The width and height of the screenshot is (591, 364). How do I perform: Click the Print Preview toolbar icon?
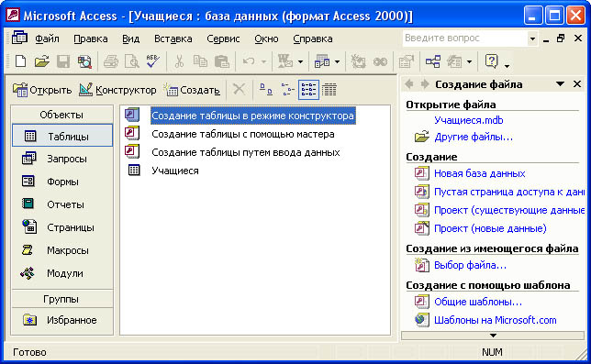[x=132, y=61]
